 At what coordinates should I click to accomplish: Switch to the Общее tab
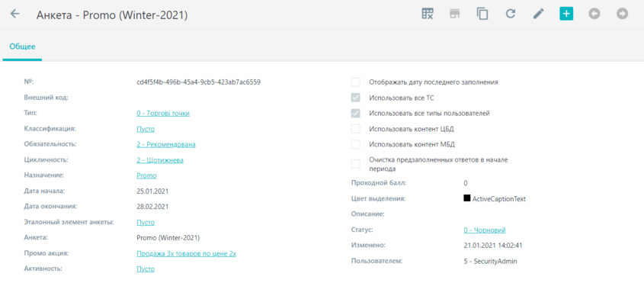[22, 47]
